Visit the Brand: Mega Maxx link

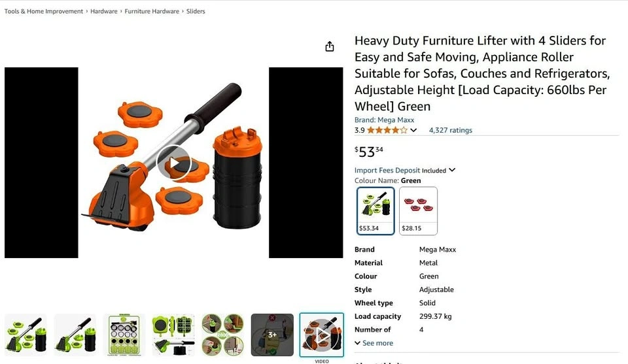tap(384, 120)
